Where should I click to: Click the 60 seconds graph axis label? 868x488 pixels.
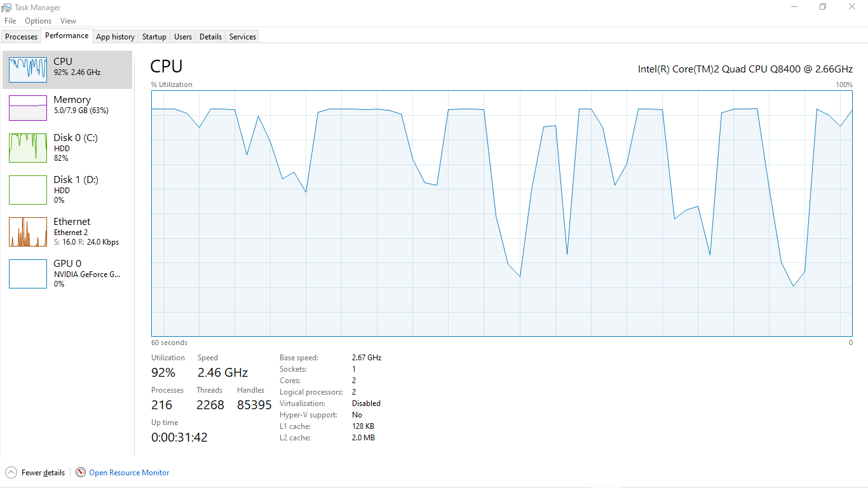click(x=169, y=342)
